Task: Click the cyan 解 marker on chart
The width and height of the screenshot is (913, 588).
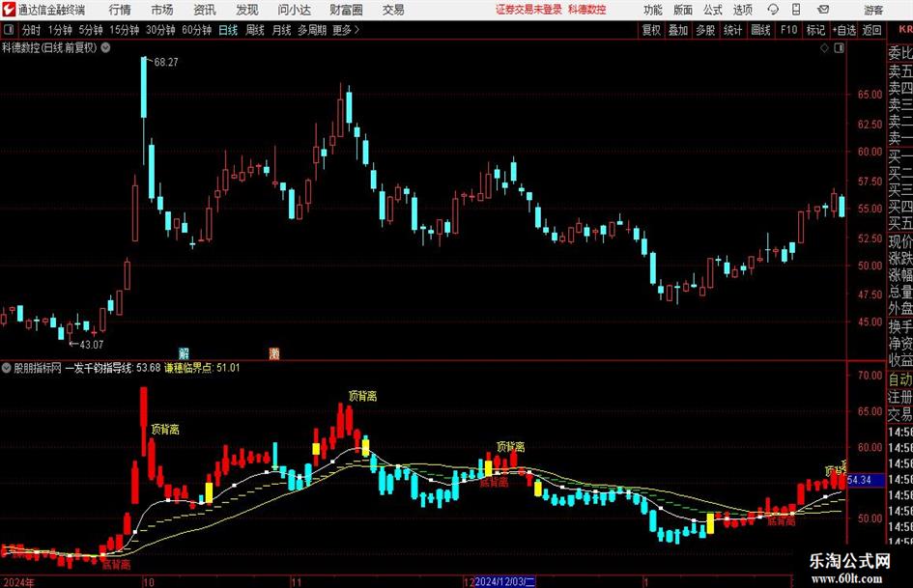Action: (x=184, y=352)
